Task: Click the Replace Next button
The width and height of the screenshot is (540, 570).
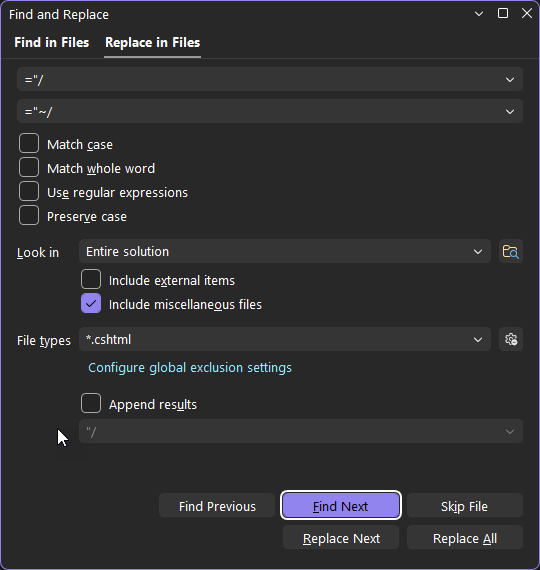Action: click(x=341, y=537)
